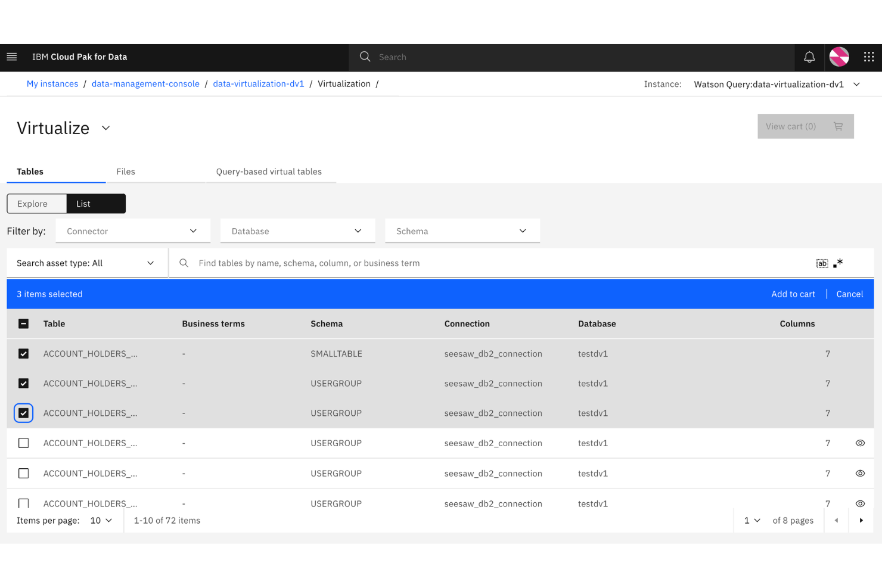Viewport: 882px width, 588px height.
Task: Open the Search asset type dropdown
Action: tap(87, 263)
